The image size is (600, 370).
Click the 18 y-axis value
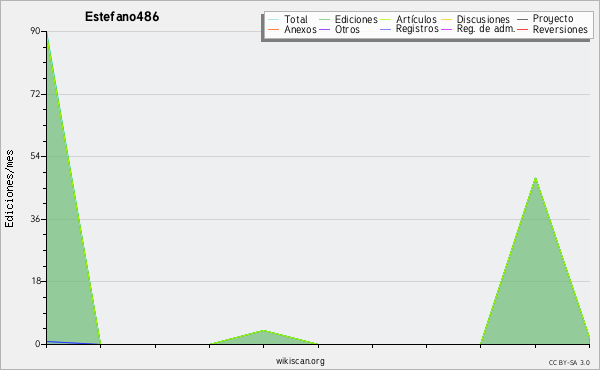click(36, 281)
